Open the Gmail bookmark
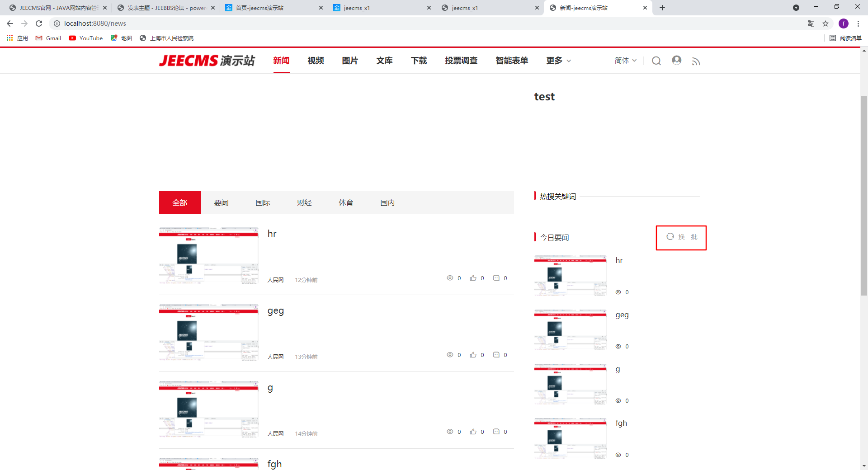This screenshot has height=470, width=868. [48, 38]
